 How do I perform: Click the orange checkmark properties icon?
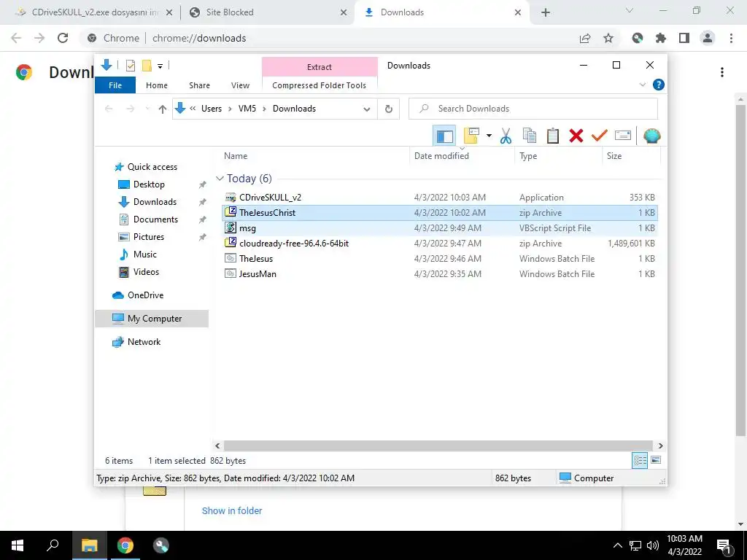[600, 136]
